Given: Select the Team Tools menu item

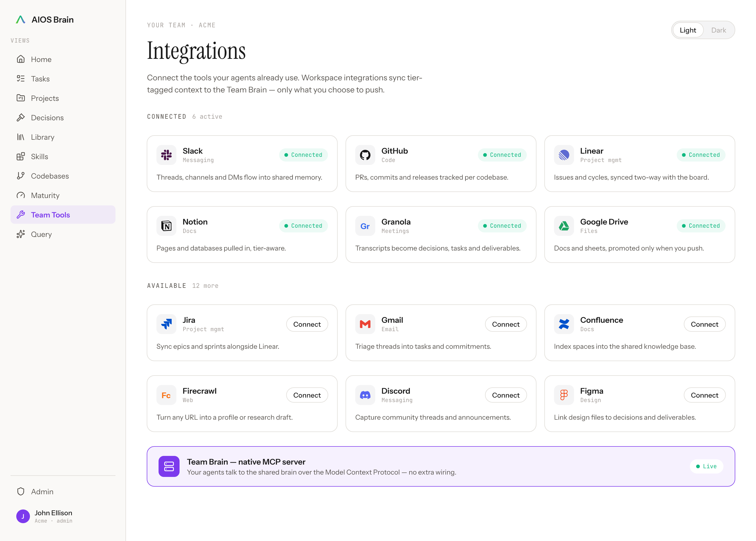Looking at the screenshot, I should pyautogui.click(x=63, y=215).
